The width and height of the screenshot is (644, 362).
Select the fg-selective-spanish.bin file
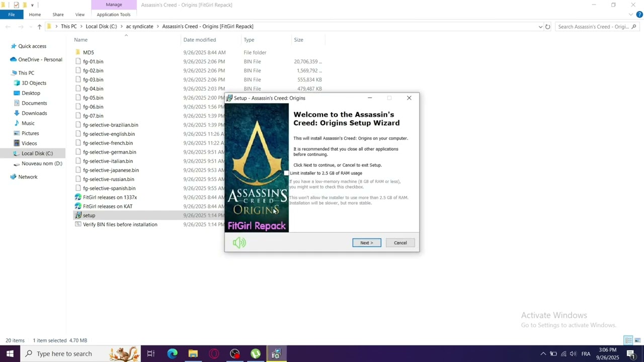coord(109,188)
